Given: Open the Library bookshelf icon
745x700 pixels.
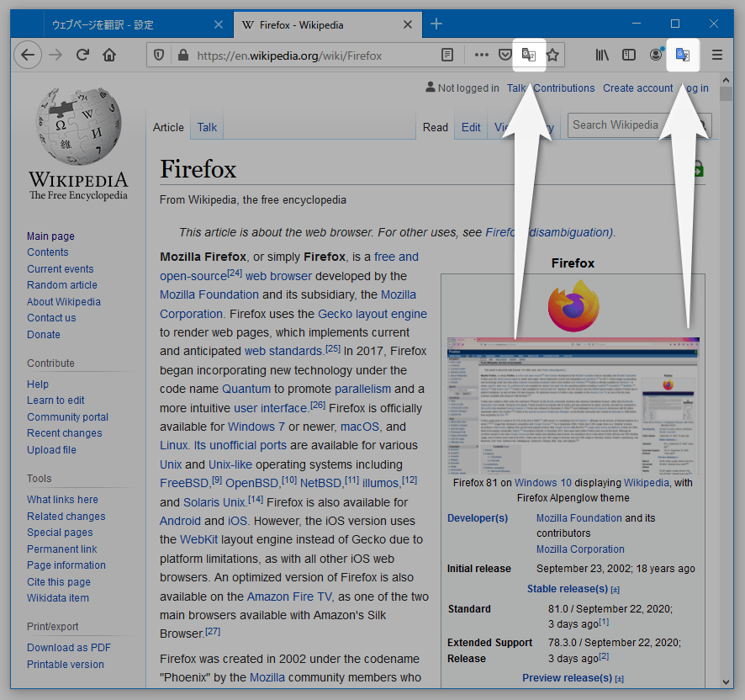Looking at the screenshot, I should [602, 56].
